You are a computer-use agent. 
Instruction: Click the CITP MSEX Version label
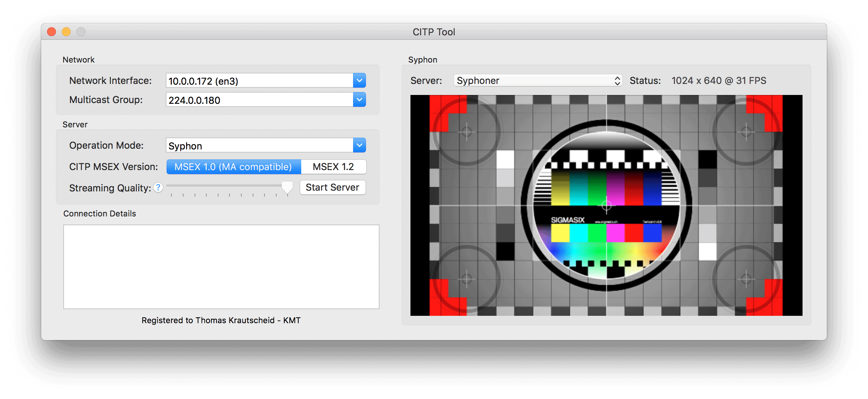point(113,167)
